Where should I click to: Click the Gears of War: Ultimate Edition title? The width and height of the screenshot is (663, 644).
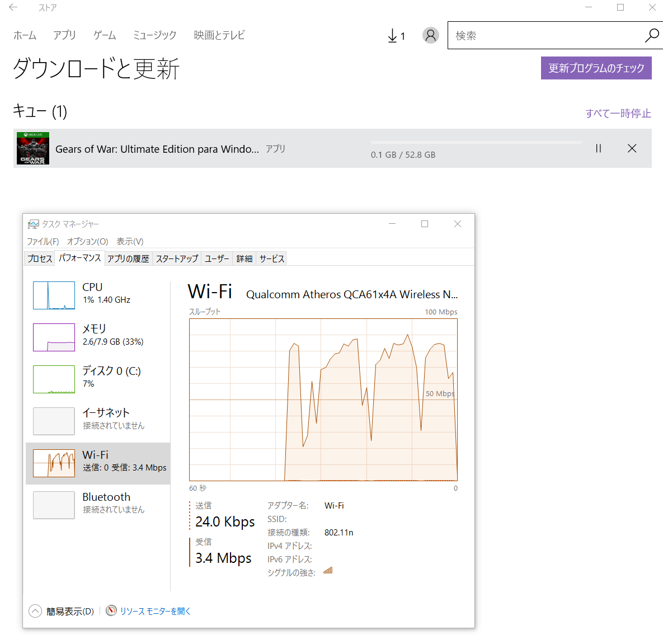tap(157, 149)
